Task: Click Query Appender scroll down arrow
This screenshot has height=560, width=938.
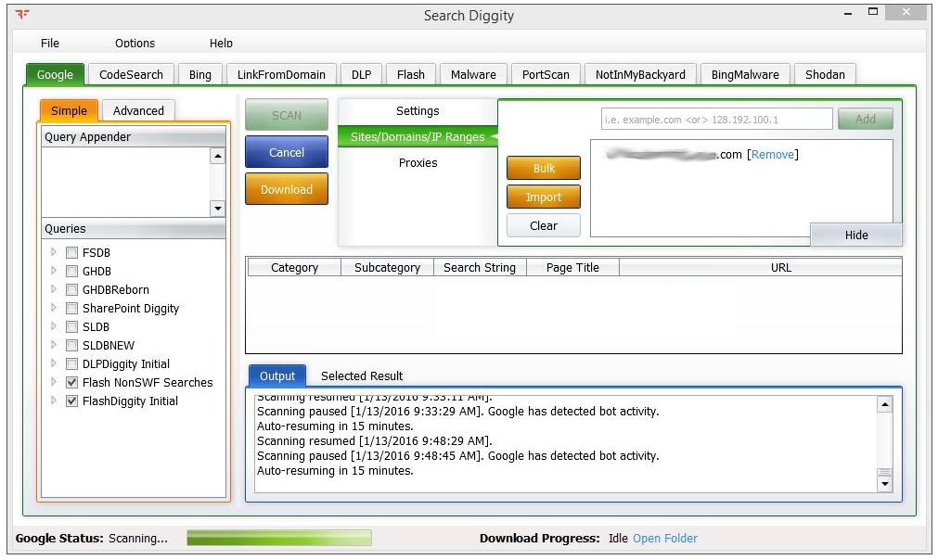Action: (x=217, y=209)
